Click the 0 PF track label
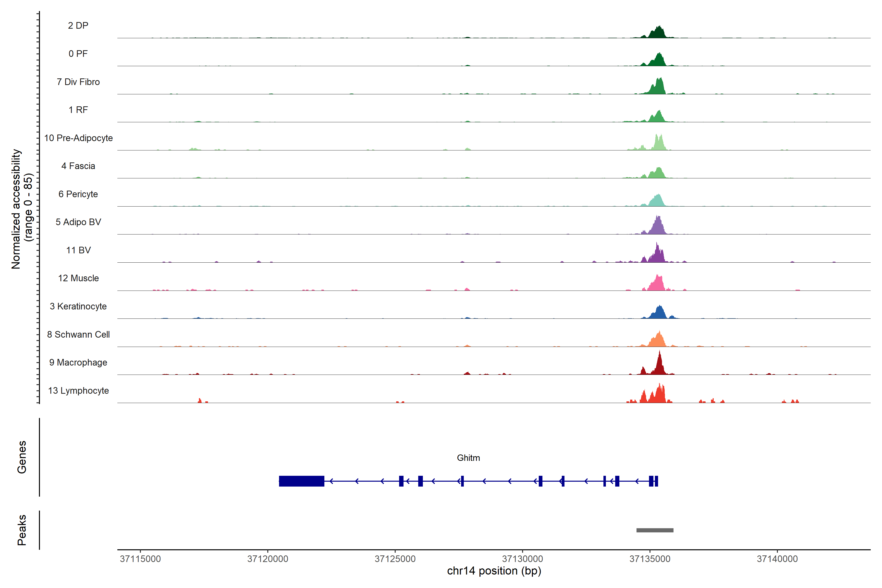Image resolution: width=882 pixels, height=588 pixels. pos(78,54)
